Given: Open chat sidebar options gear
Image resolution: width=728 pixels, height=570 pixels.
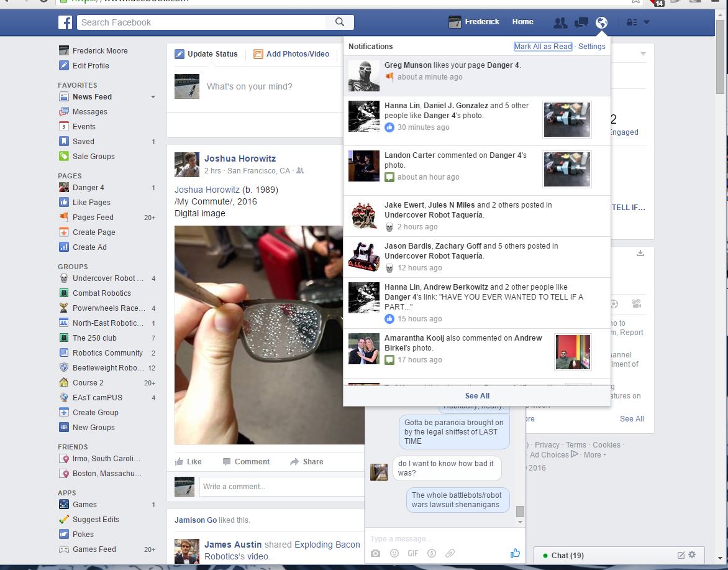Looking at the screenshot, I should point(692,555).
